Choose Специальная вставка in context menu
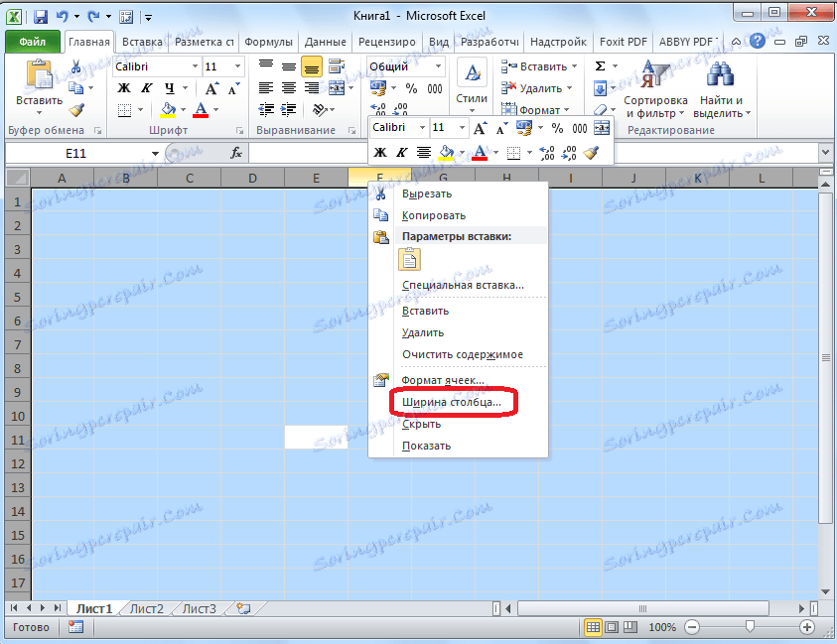Screen dimensions: 837x644 tap(458, 285)
